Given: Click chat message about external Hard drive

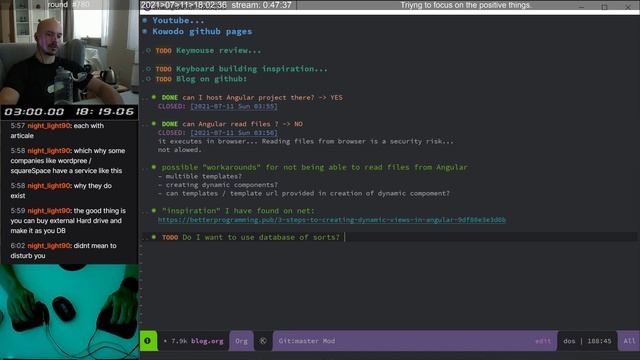Looking at the screenshot, I should [x=68, y=221].
